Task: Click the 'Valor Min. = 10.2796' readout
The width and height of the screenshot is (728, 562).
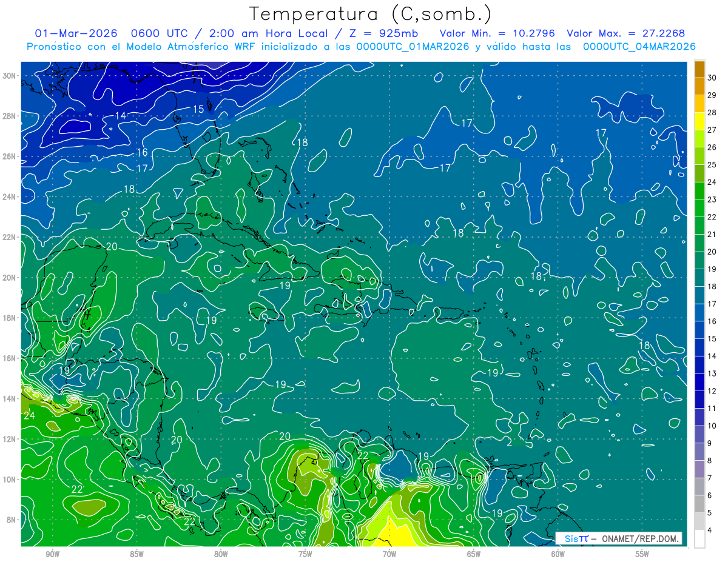Action: tap(498, 33)
